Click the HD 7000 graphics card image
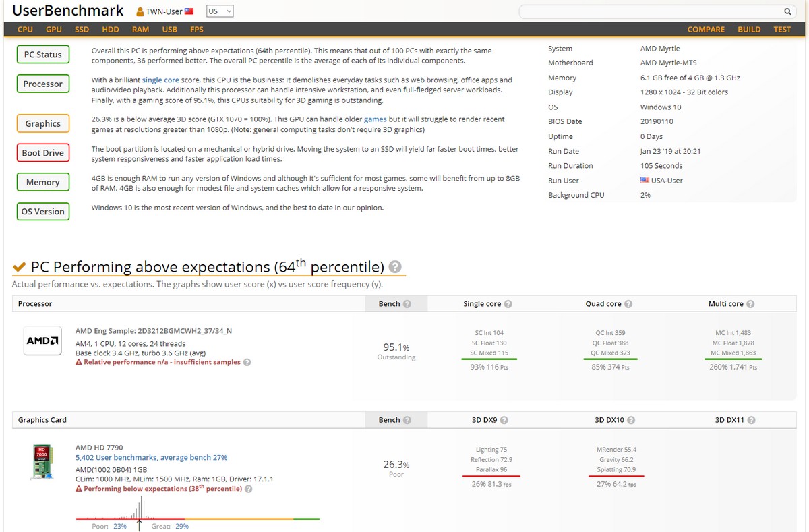 point(42,462)
